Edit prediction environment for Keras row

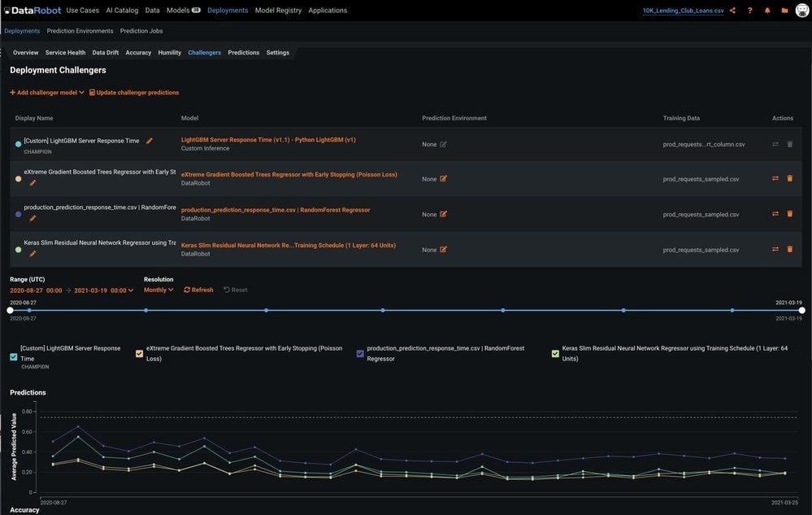coord(443,250)
